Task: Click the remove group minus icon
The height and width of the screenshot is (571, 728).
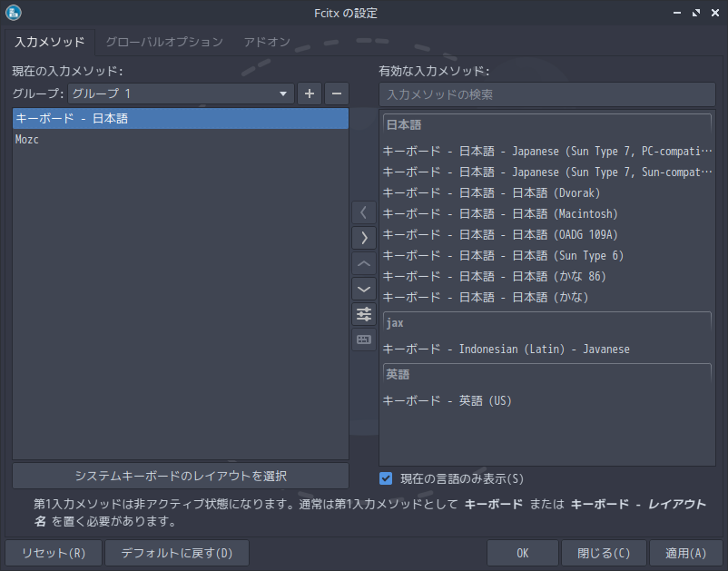Action: [337, 94]
